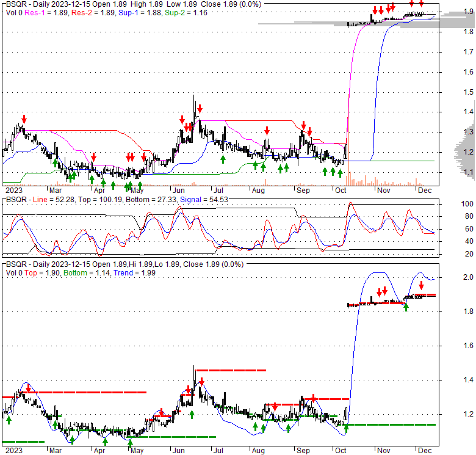Viewport: 476px width, 455px height.
Task: Click the 1.5 price label on top chart axis
Action: point(469,92)
